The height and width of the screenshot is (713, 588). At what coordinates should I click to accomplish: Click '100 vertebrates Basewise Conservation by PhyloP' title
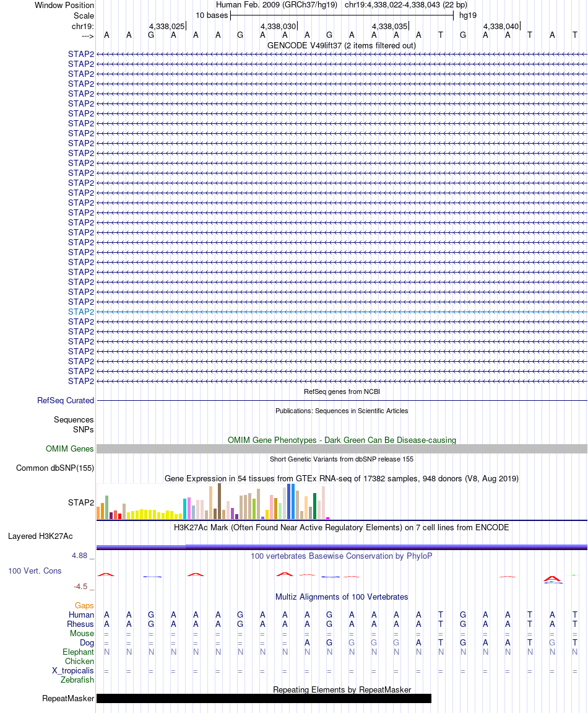tap(342, 556)
